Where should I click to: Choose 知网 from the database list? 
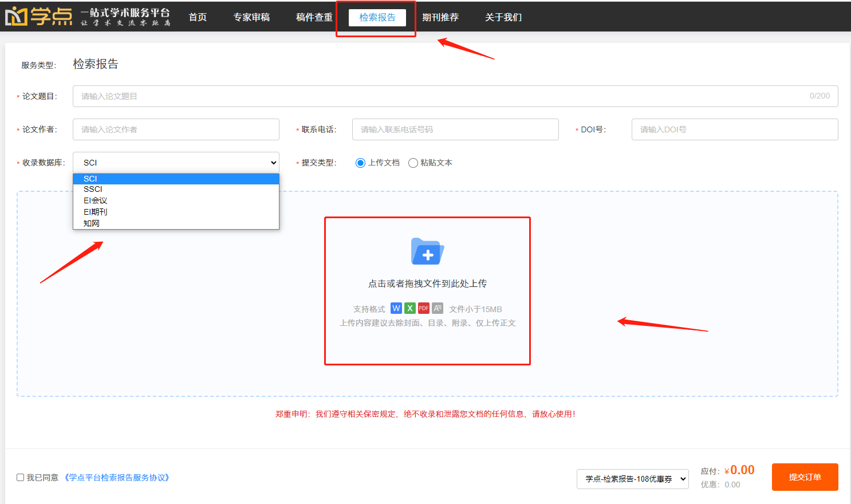[x=176, y=223]
